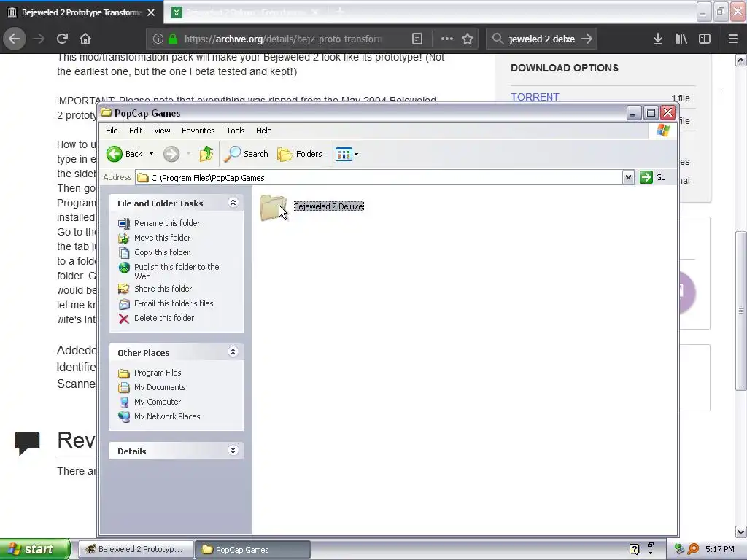Viewport: 747px width, 560px height.
Task: Open the View menu
Action: 162,131
